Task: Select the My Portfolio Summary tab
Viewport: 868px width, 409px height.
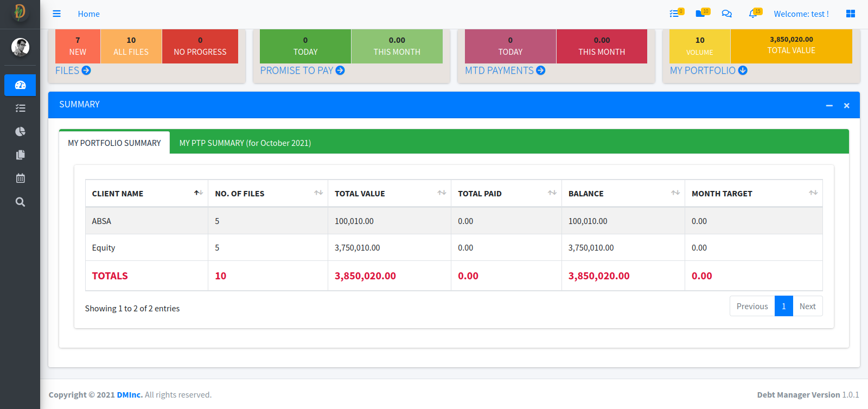Action: click(114, 143)
